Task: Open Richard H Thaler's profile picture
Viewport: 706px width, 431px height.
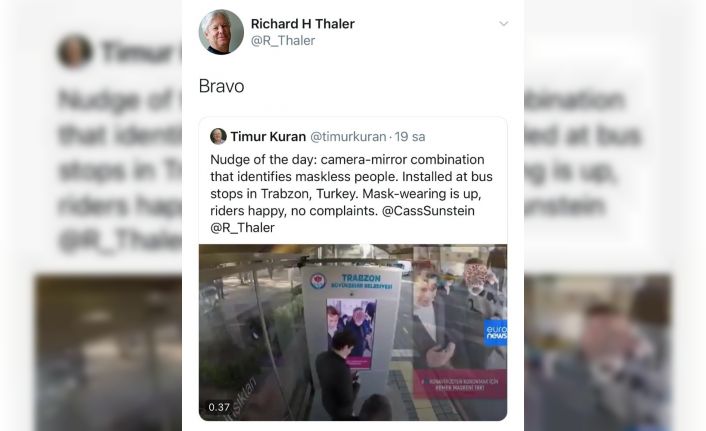Action: coord(221,32)
